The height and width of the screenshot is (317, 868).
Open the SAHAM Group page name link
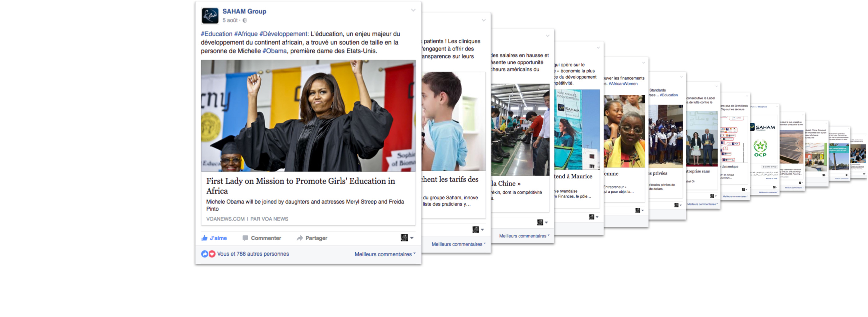coord(244,11)
